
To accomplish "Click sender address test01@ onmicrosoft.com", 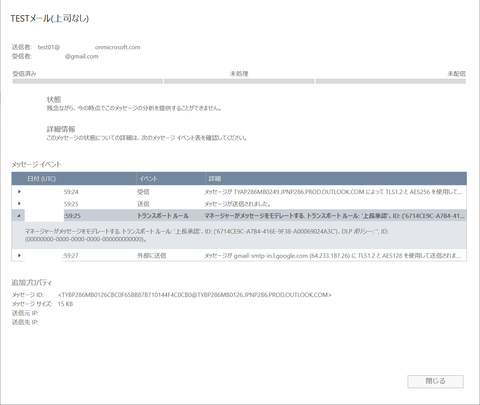I will [x=89, y=47].
